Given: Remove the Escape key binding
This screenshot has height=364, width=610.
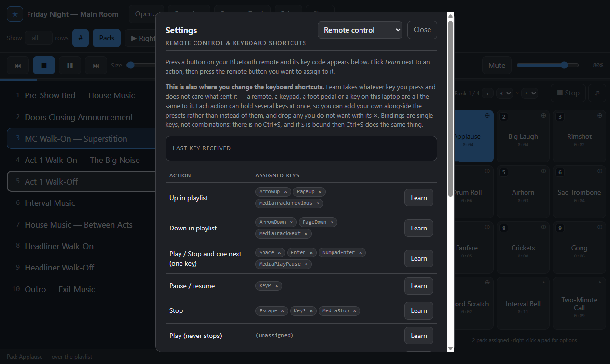Looking at the screenshot, I should pos(282,311).
